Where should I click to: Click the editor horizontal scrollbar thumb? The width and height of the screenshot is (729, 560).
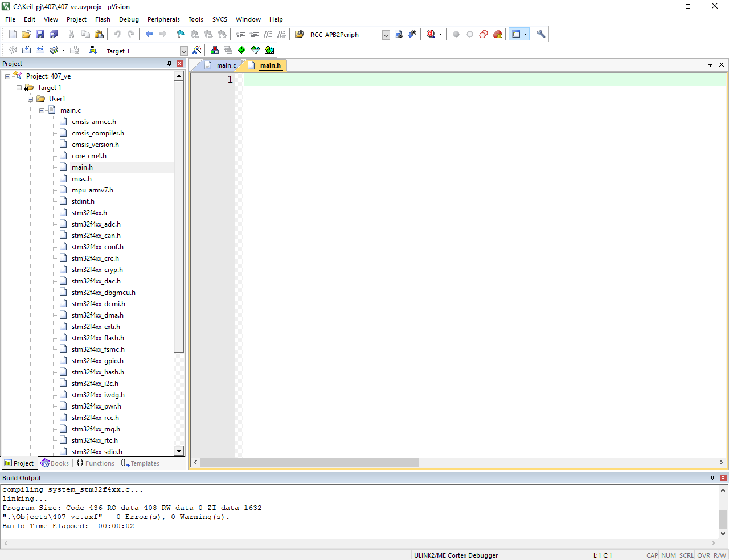pos(309,463)
